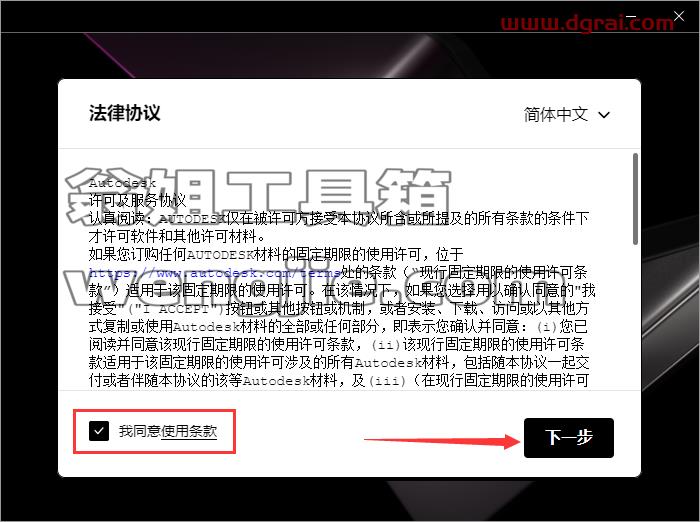Viewport: 700px width, 522px height.
Task: Click the 法律协议 heading
Action: tap(125, 113)
